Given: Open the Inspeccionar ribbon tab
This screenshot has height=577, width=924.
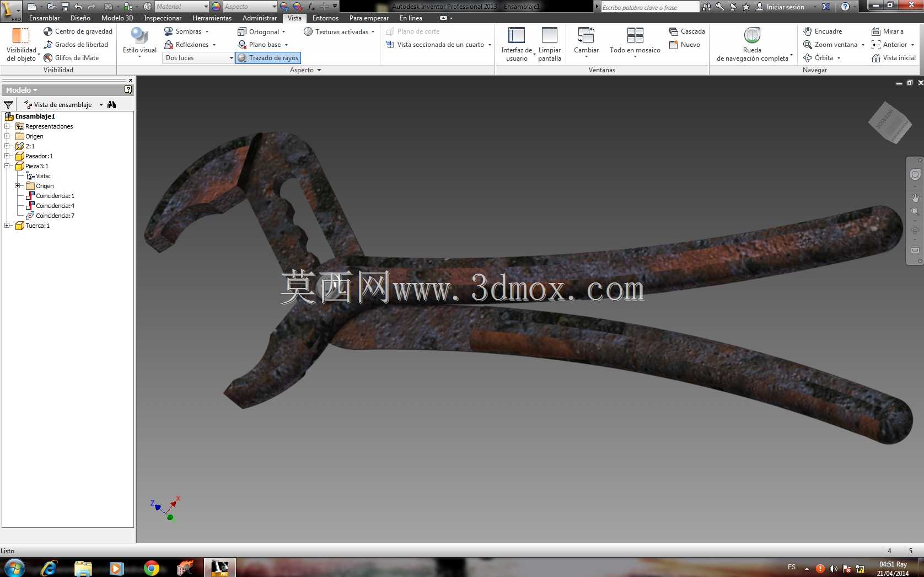Looking at the screenshot, I should point(162,18).
